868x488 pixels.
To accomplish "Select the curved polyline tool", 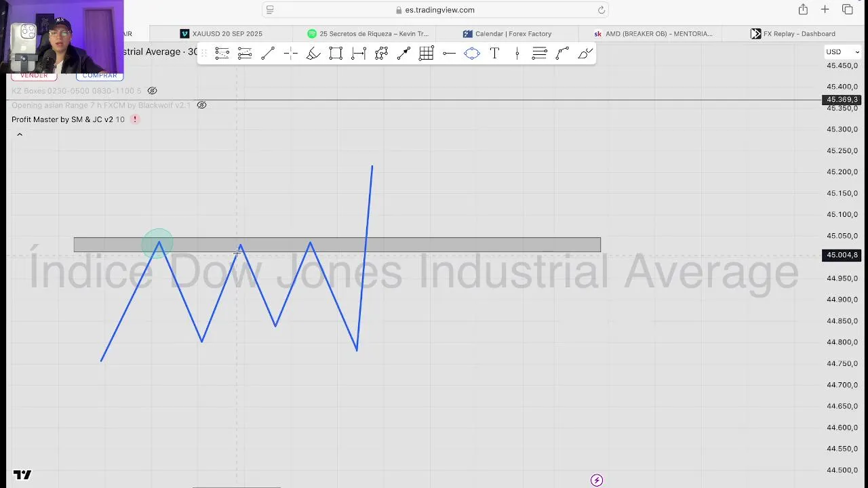I will click(562, 53).
